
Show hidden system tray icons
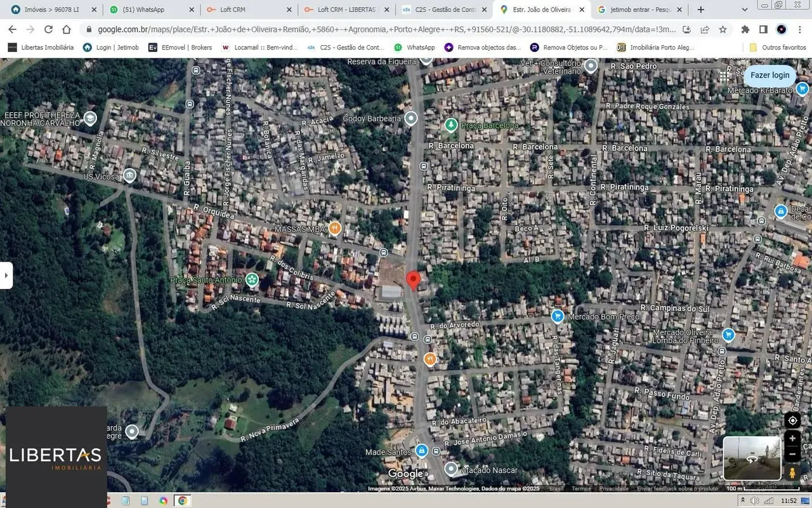coord(743,500)
